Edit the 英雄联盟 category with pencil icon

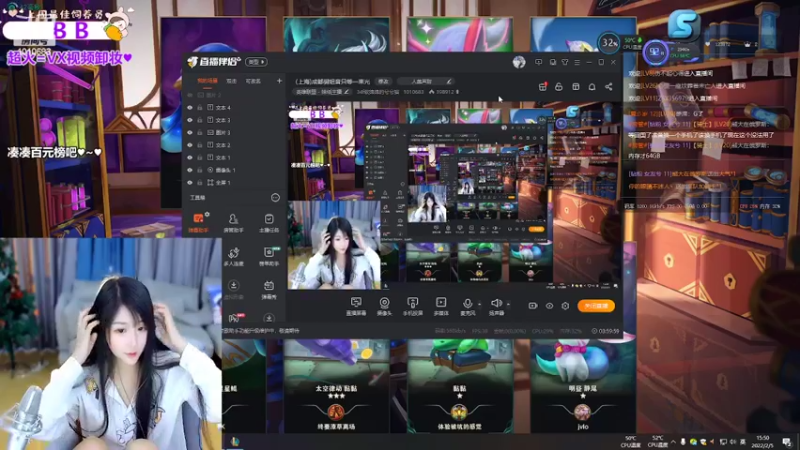(x=347, y=92)
